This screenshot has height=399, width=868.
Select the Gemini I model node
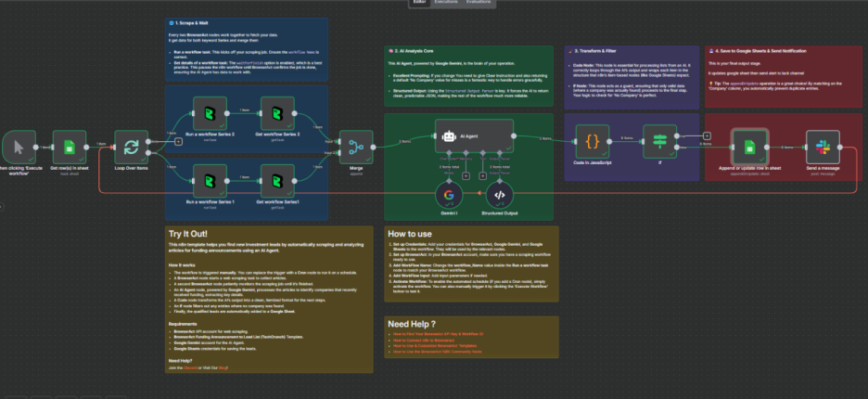click(x=450, y=194)
